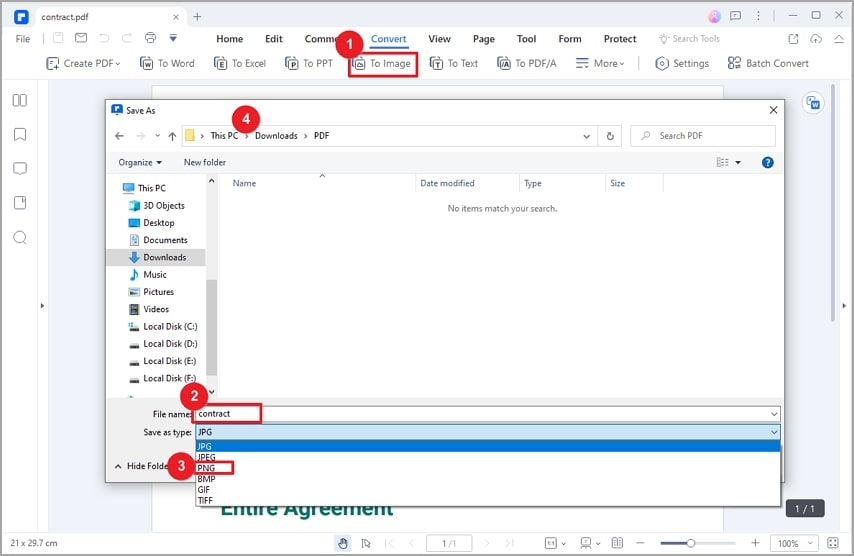Open the page thumbnails panel icon
The image size is (854, 556).
point(20,100)
